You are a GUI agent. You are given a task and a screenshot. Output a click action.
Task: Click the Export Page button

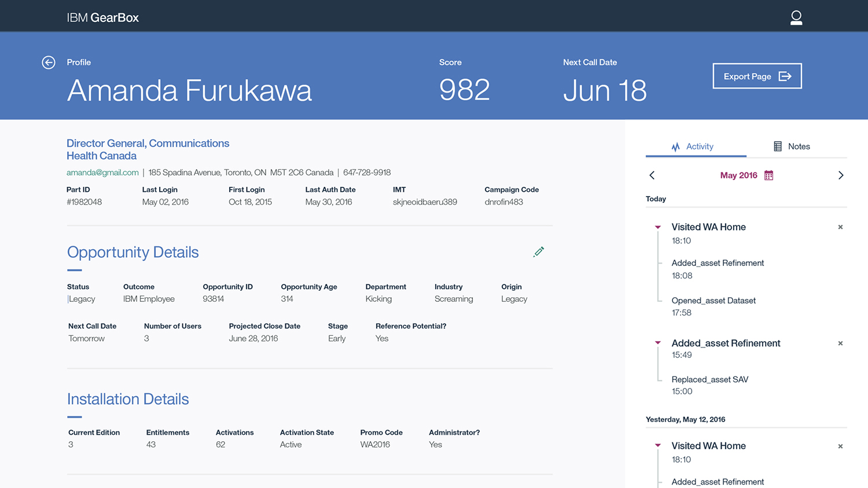coord(757,76)
